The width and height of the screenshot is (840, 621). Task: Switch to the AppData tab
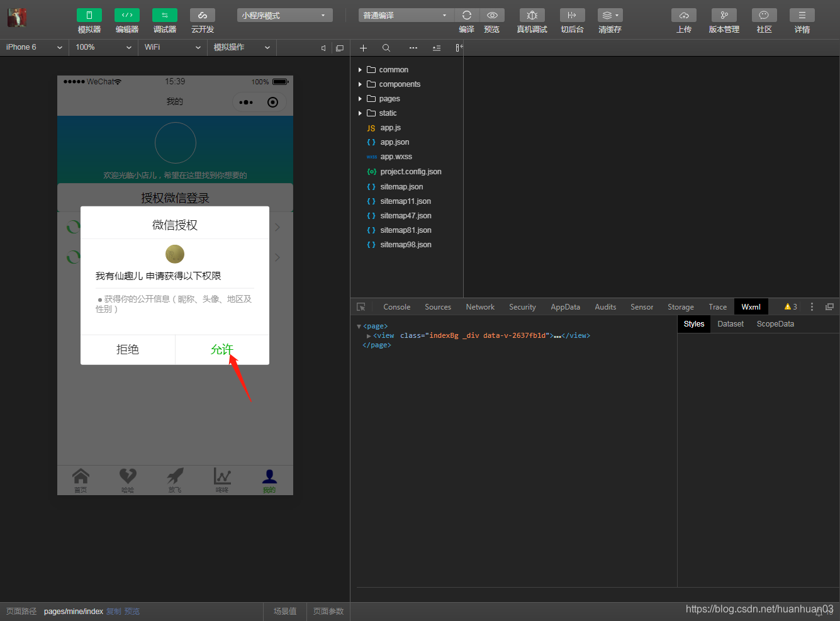(566, 307)
